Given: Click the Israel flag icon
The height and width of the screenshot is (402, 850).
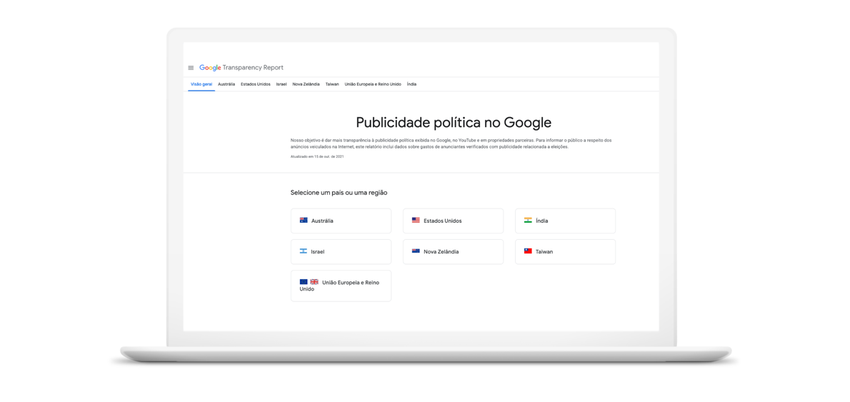Looking at the screenshot, I should pyautogui.click(x=304, y=251).
